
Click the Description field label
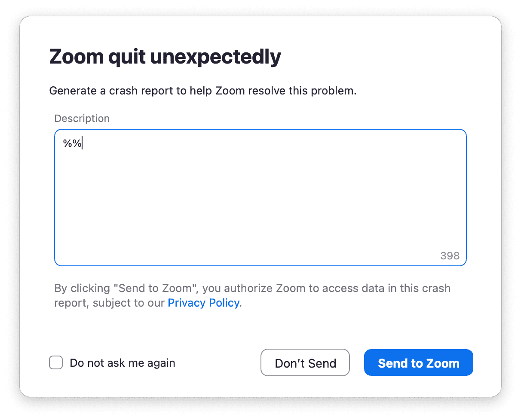pyautogui.click(x=82, y=119)
